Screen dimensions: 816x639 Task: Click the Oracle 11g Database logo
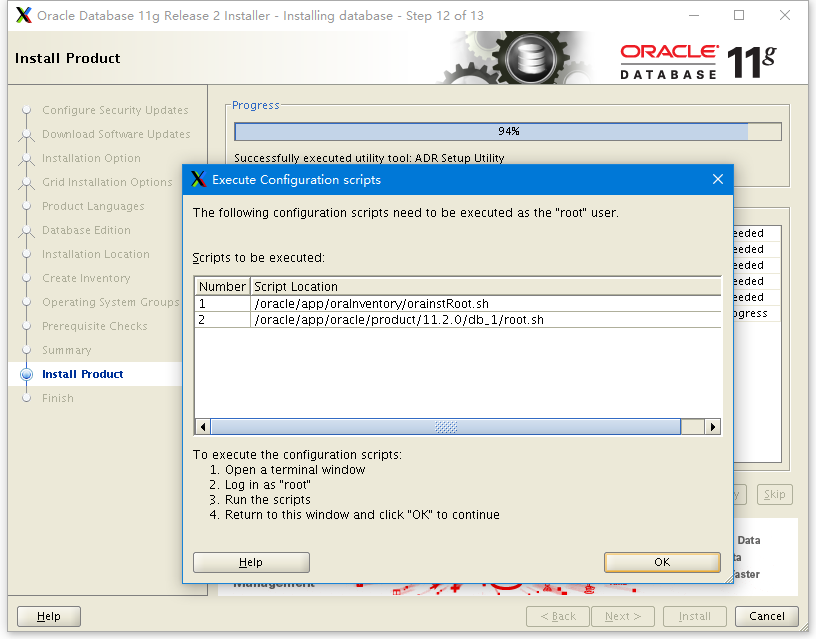pos(698,62)
